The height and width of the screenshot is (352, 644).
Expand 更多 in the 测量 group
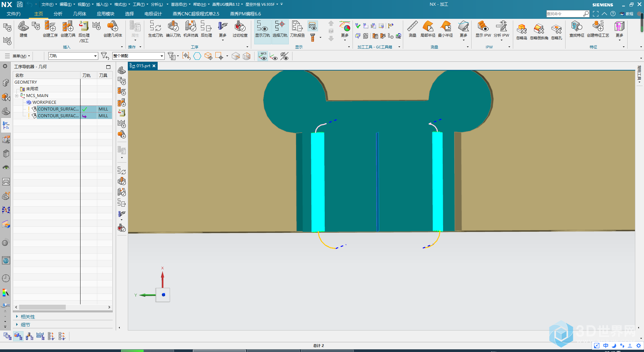(464, 31)
